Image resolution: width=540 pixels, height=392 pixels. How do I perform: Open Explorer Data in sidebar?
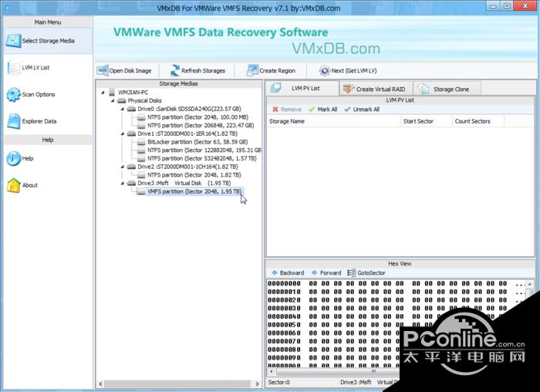pos(32,121)
